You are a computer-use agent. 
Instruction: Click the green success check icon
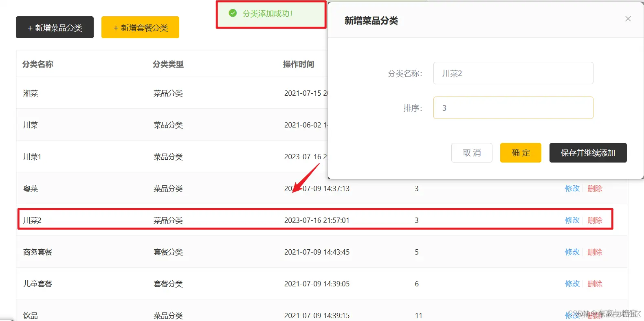(x=233, y=13)
